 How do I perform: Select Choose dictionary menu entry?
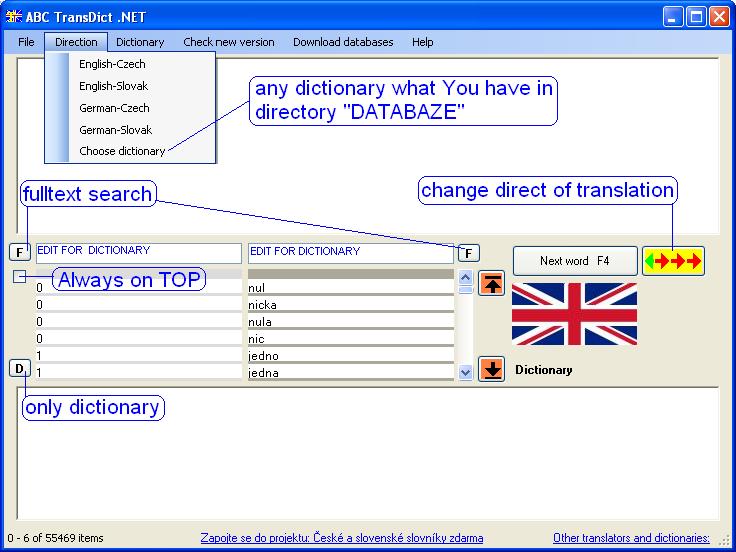pyautogui.click(x=130, y=151)
